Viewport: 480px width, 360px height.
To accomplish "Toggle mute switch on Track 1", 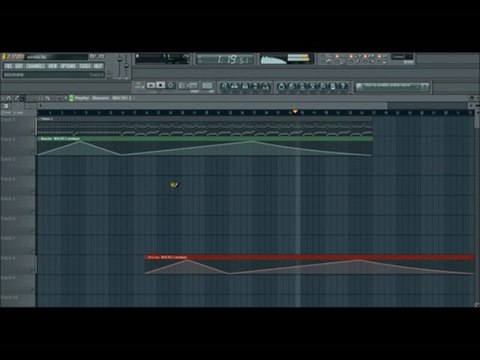I will coord(33,133).
